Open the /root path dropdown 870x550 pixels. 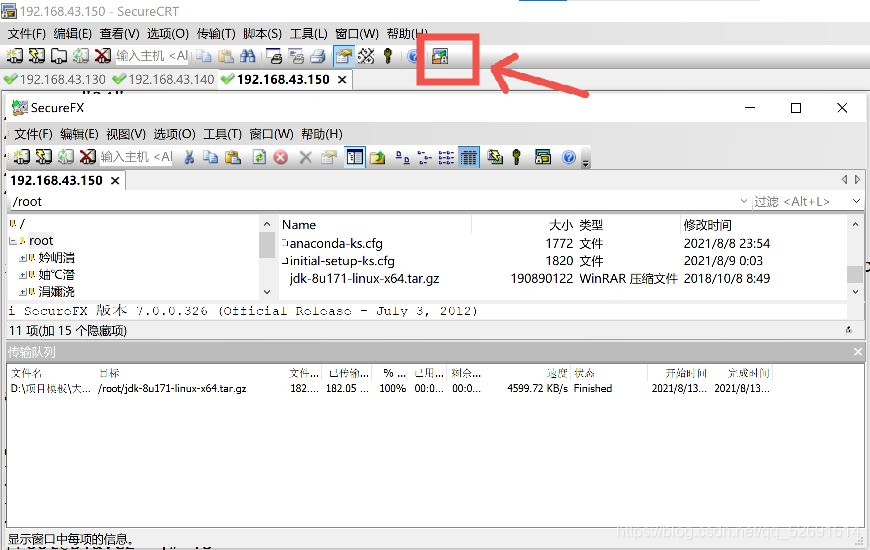click(x=743, y=201)
